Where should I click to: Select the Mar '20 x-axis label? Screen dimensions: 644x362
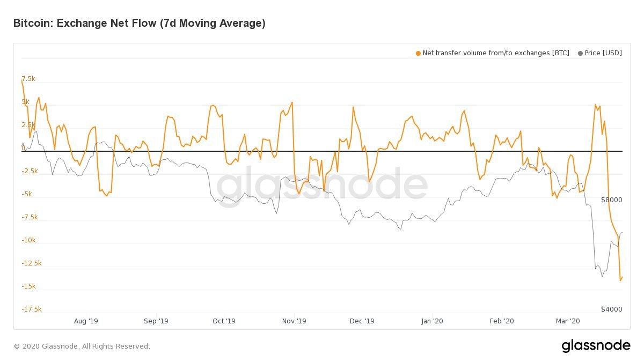(x=568, y=321)
